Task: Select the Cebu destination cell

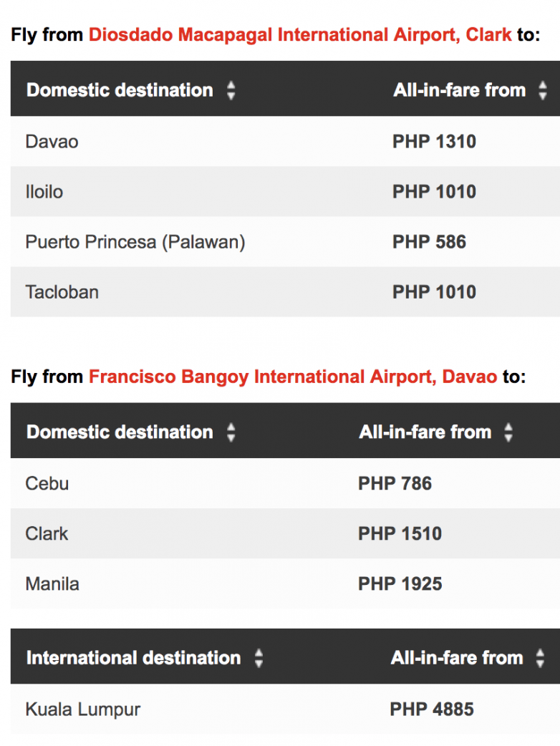Action: pyautogui.click(x=47, y=484)
